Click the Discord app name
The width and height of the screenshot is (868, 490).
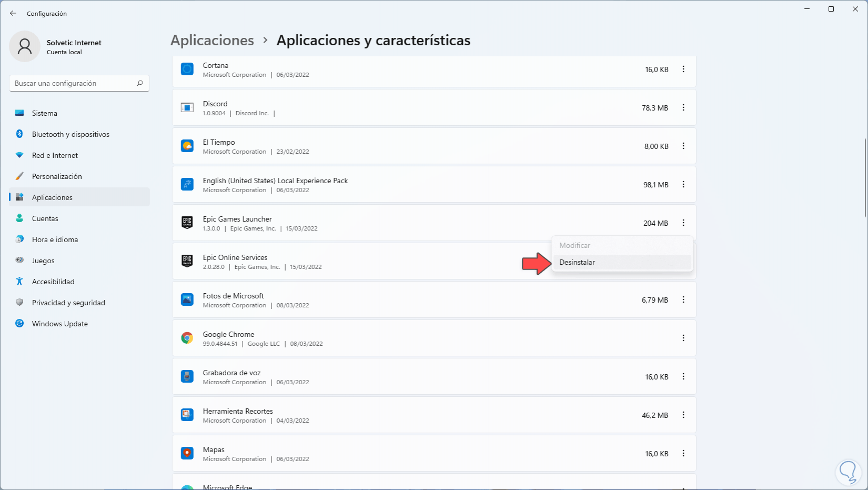(215, 104)
